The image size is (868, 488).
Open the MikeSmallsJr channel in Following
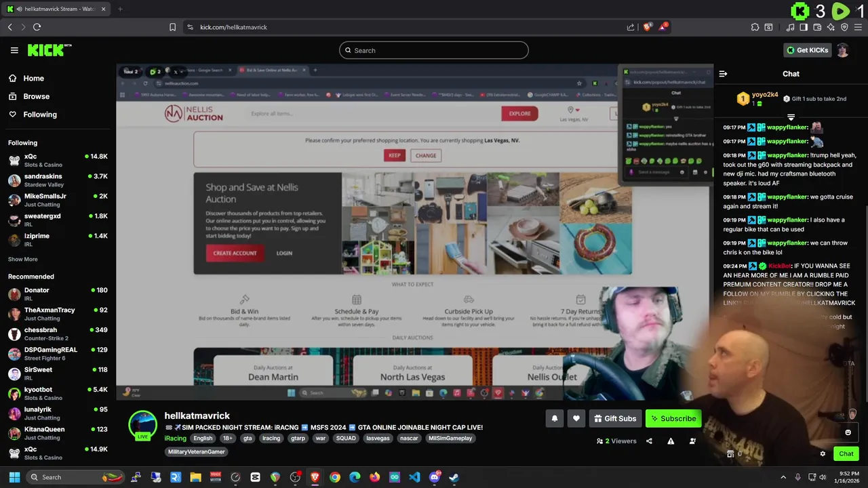pyautogui.click(x=58, y=200)
